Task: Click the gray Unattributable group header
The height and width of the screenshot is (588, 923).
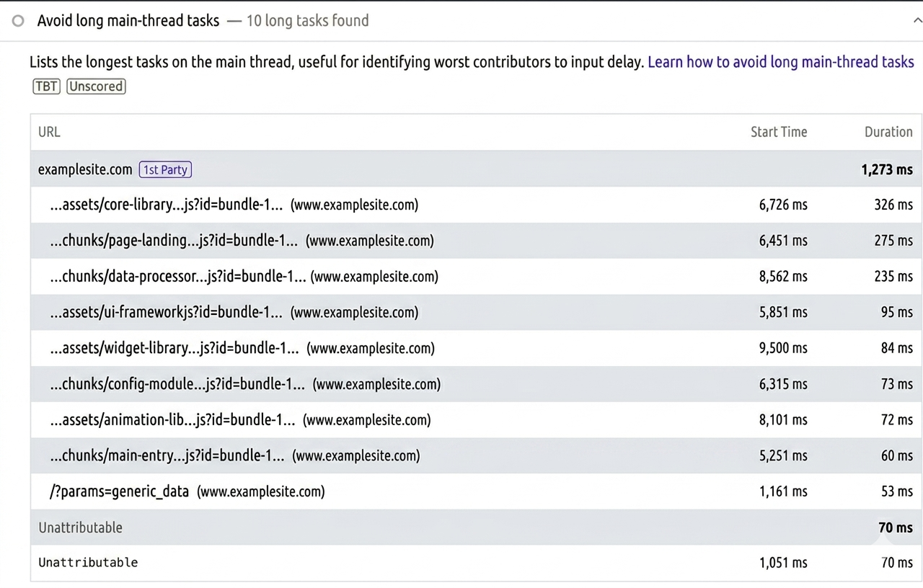Action: 80,527
